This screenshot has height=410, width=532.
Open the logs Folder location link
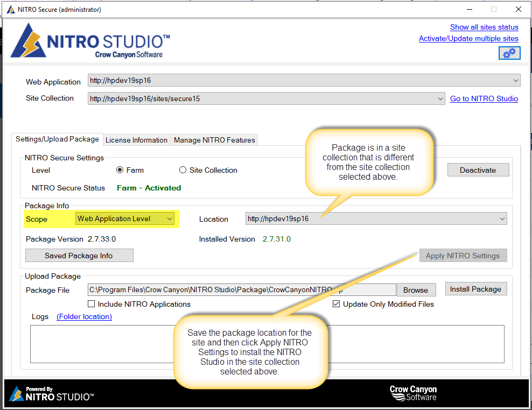pos(84,316)
